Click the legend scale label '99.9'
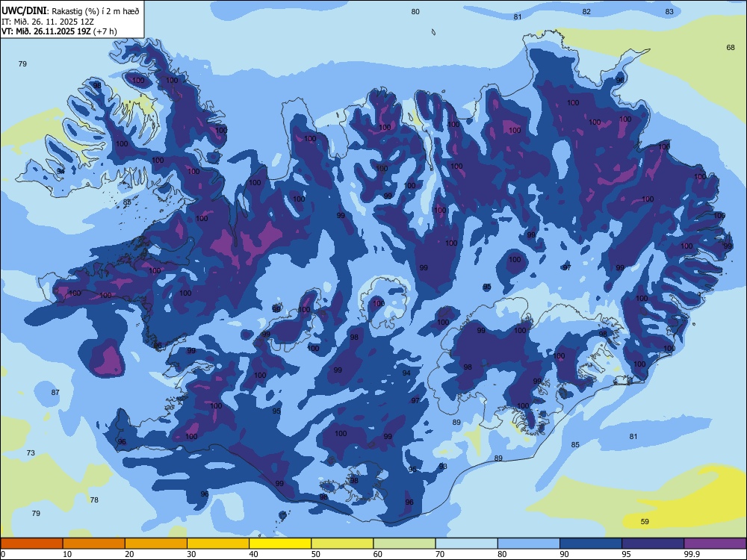Screen dimensions: 747x560 tap(692, 554)
